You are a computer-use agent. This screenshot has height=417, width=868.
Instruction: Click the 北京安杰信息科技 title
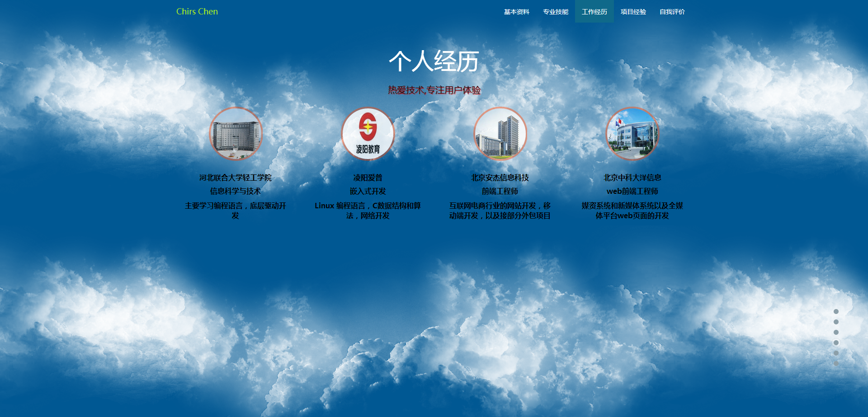pos(500,178)
